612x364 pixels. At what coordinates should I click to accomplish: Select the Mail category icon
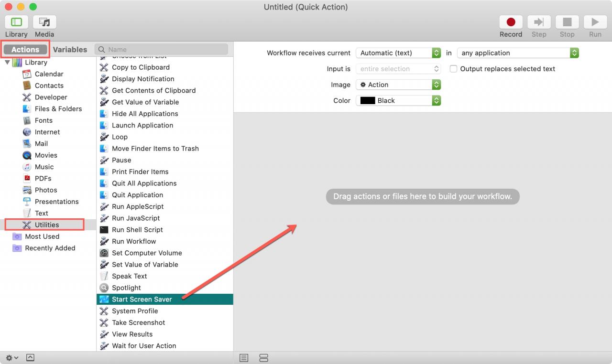pyautogui.click(x=27, y=143)
